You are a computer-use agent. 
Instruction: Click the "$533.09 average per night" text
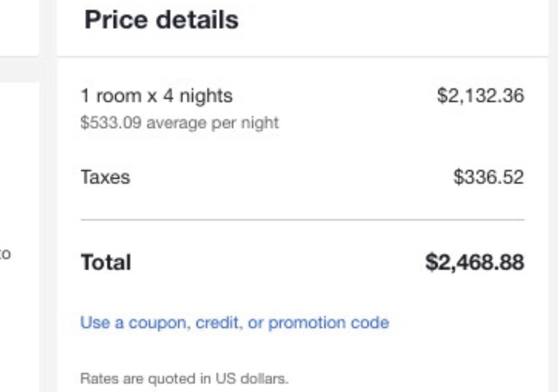(x=179, y=123)
